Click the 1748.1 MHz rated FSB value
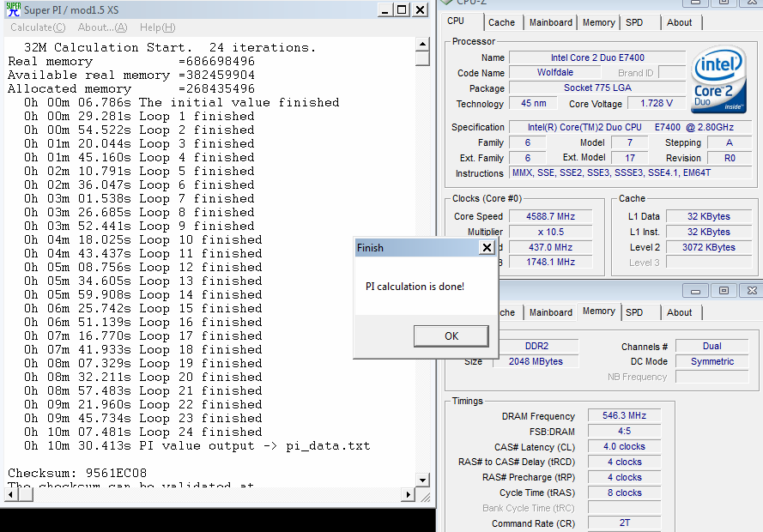 click(x=550, y=262)
